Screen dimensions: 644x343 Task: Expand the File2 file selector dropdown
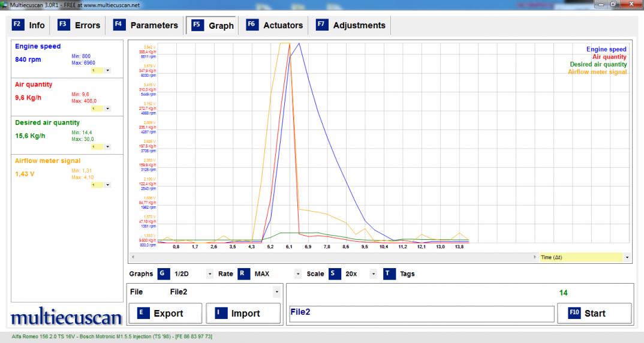pos(276,292)
